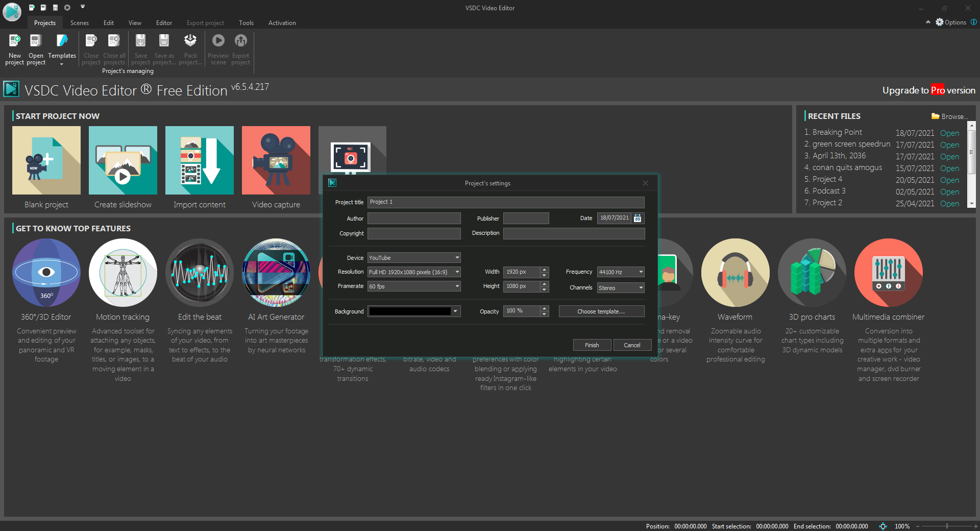Expand the Resolution dropdown
The image size is (980, 531).
point(414,272)
